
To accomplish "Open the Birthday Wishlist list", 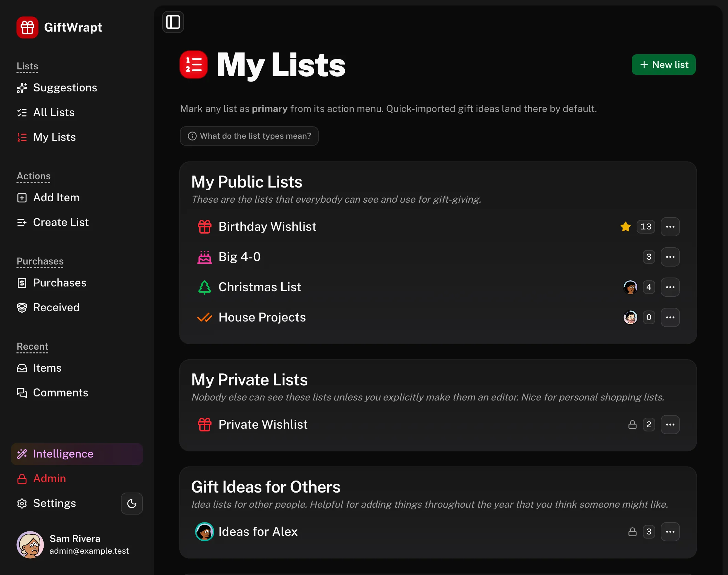I will (268, 227).
